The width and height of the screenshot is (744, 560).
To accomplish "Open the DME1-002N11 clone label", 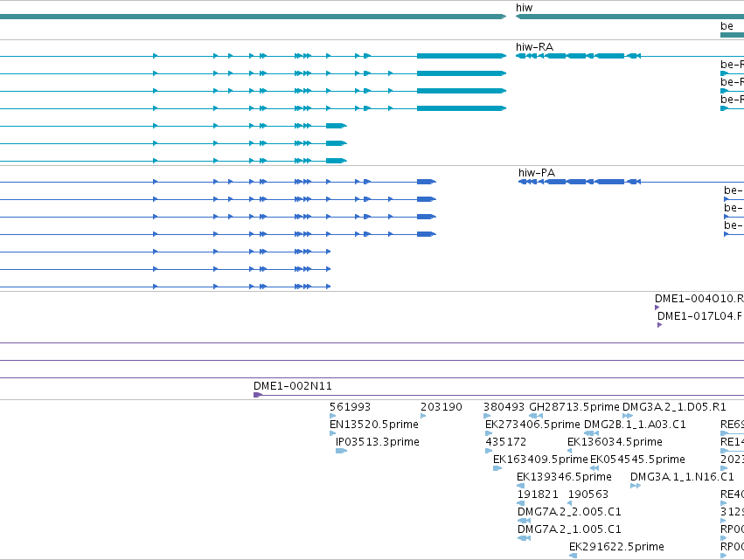I will [x=293, y=386].
